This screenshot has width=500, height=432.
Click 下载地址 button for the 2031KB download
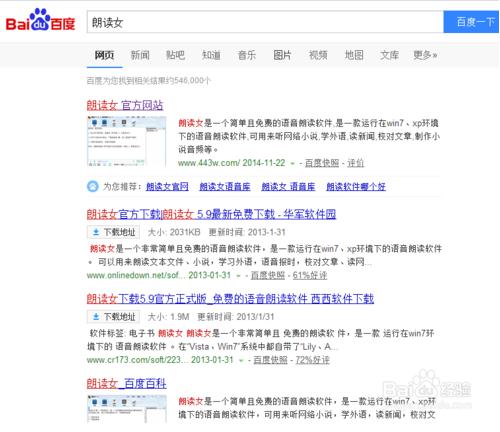114,232
